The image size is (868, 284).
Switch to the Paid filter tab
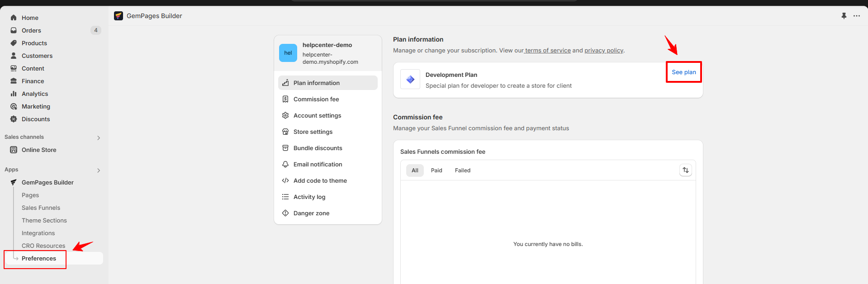436,170
